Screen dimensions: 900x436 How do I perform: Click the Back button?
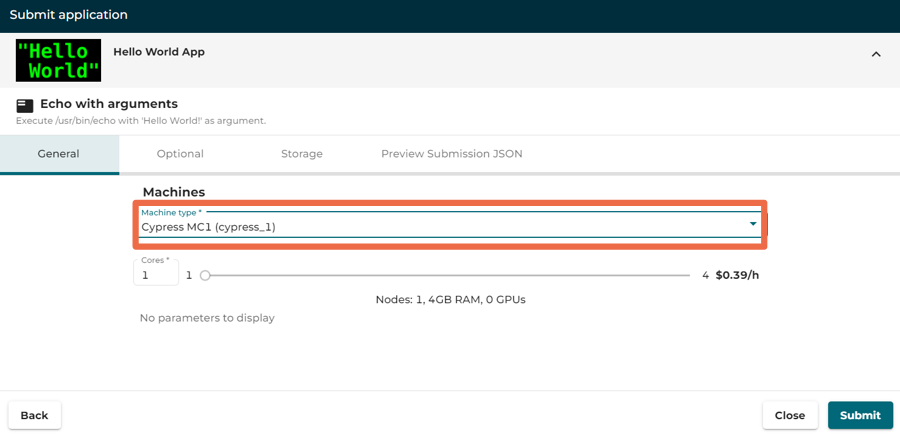pyautogui.click(x=34, y=415)
